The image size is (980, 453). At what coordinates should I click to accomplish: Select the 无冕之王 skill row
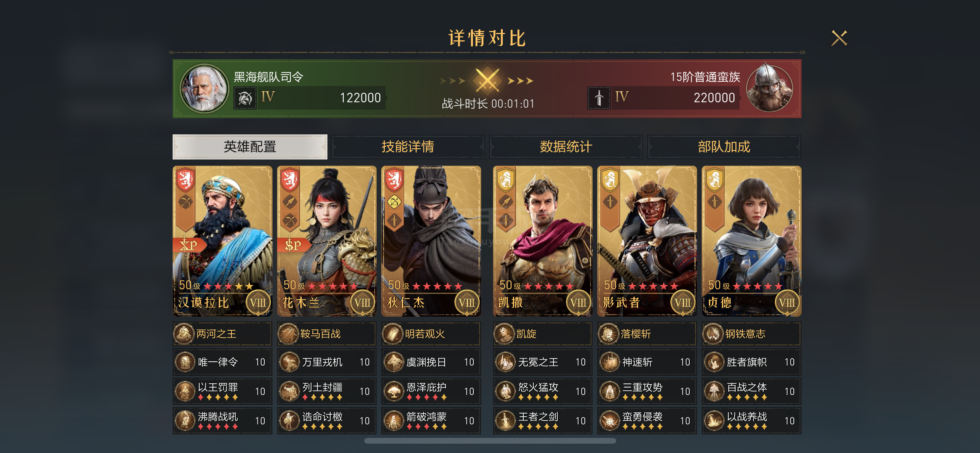543,362
